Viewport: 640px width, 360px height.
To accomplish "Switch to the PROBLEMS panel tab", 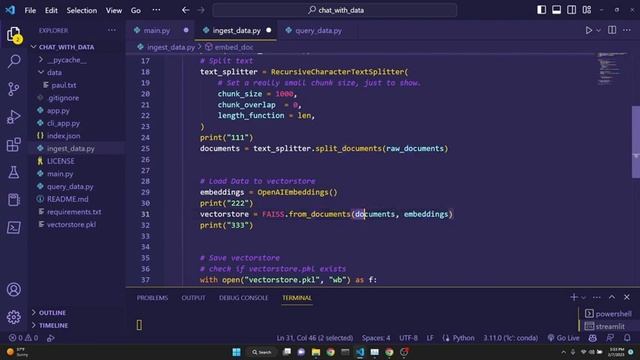I will point(152,298).
